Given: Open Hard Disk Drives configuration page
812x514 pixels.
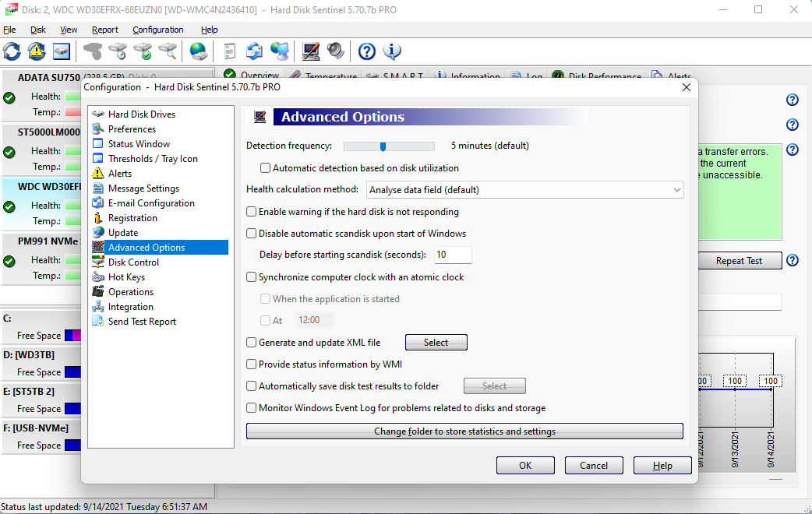Looking at the screenshot, I should click(x=141, y=114).
